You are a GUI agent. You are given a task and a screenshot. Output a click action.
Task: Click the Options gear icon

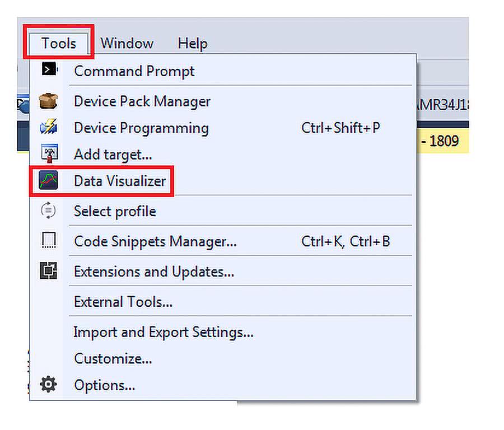pos(49,385)
